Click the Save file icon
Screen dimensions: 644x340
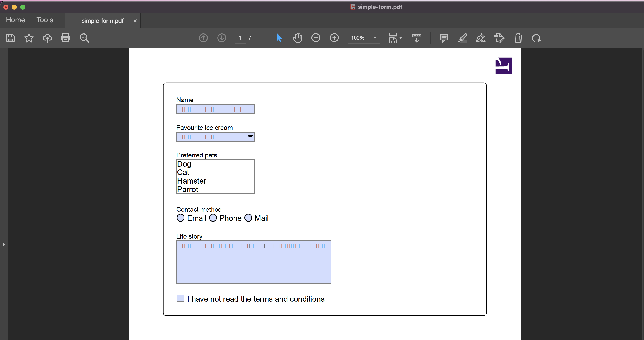coord(10,38)
